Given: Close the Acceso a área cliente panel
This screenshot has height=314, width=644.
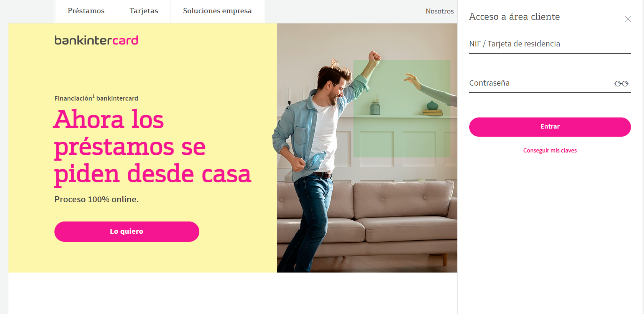Looking at the screenshot, I should (628, 19).
